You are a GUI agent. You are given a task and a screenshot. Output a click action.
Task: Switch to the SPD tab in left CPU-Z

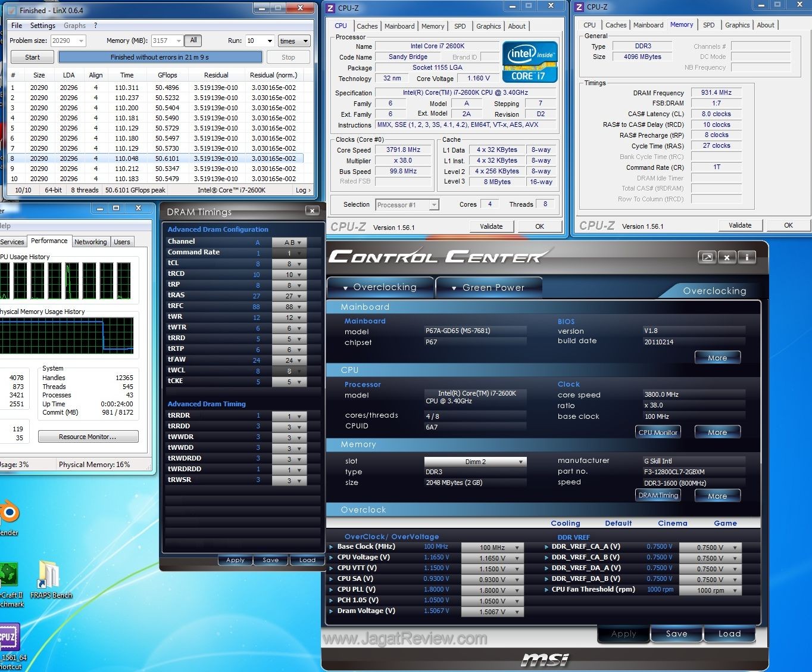pos(460,26)
